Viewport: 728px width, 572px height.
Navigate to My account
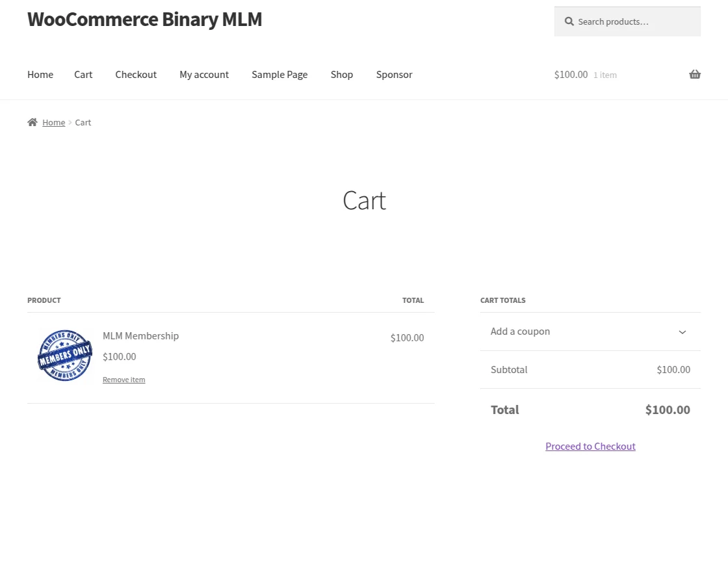203,74
